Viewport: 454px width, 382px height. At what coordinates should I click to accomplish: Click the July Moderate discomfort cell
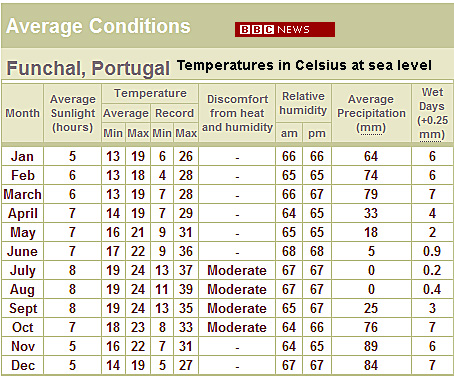[x=237, y=270]
